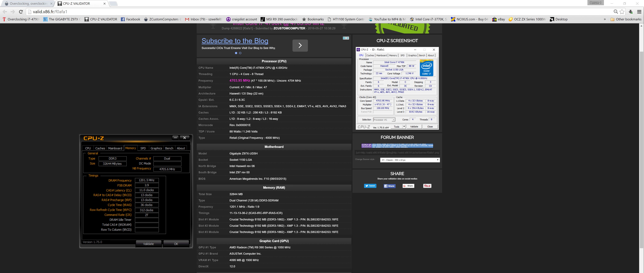Screen dimensions: 644x273
Task: Click OK in the CPU-Z window
Action: click(x=176, y=244)
